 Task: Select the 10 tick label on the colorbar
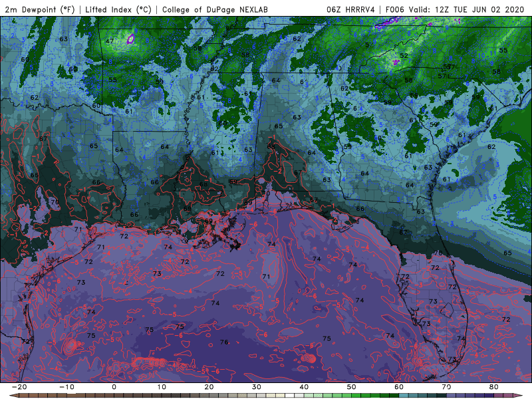(162, 387)
